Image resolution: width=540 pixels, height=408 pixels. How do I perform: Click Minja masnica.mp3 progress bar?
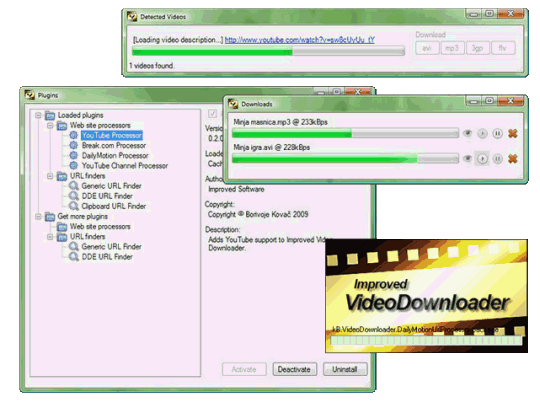tap(345, 133)
